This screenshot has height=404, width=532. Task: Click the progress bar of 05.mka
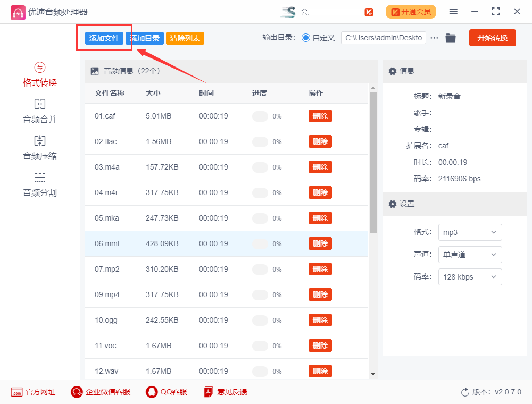point(260,218)
